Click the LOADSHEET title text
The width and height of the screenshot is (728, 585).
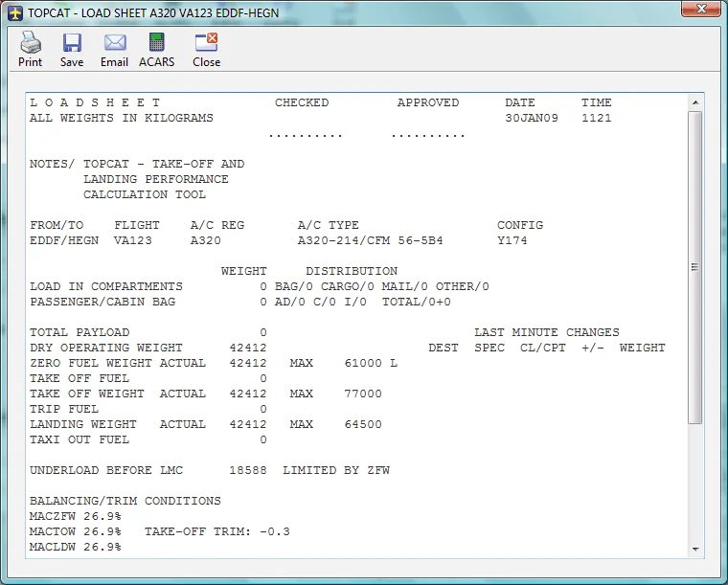[x=95, y=102]
